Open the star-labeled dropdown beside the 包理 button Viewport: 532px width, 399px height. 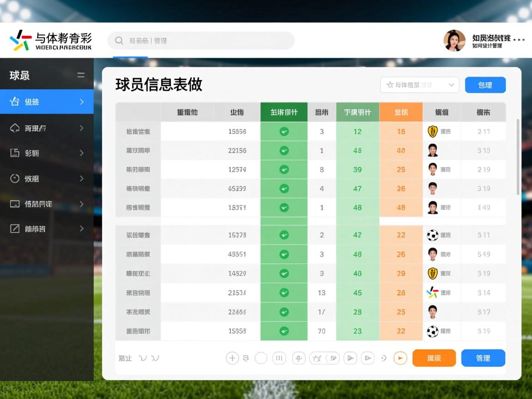click(419, 85)
